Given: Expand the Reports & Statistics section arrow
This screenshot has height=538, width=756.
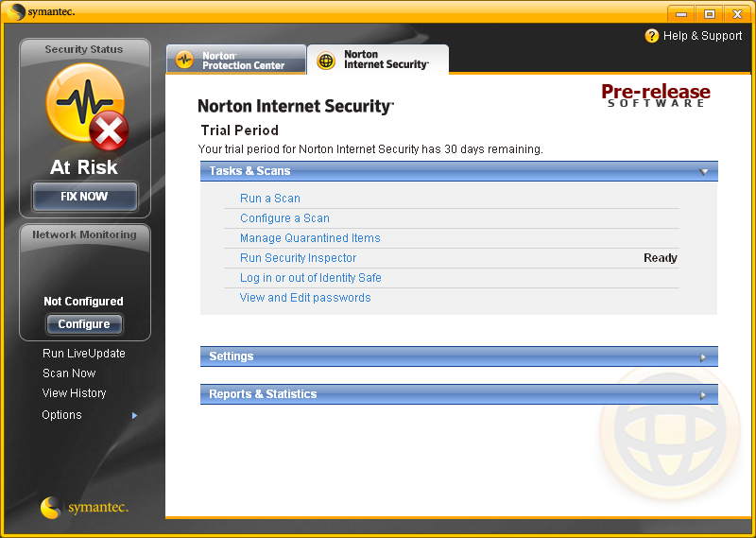Looking at the screenshot, I should 703,395.
